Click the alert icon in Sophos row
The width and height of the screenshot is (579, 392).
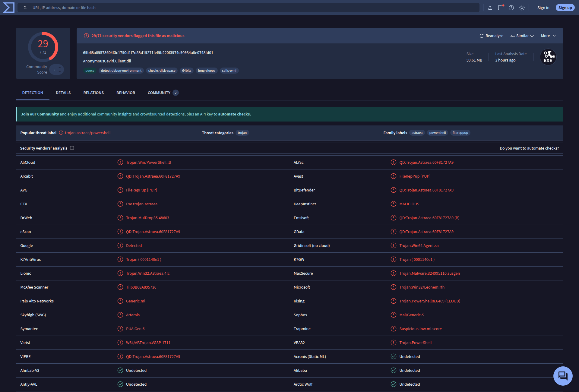coord(394,315)
